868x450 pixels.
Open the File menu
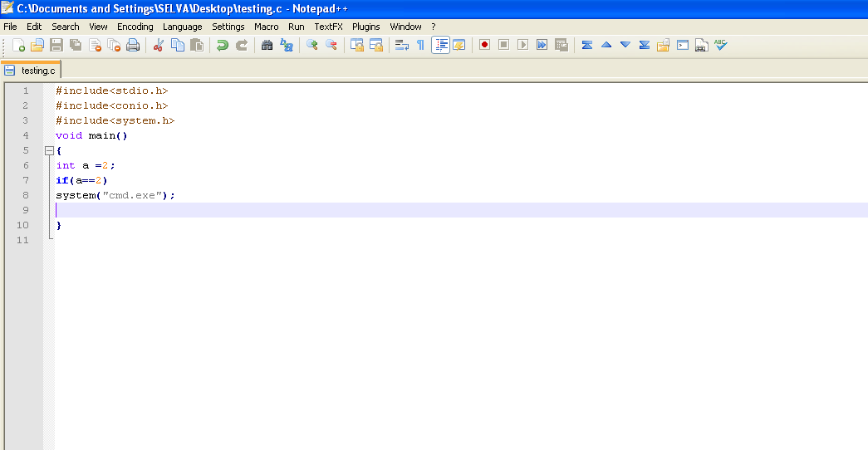coord(10,27)
